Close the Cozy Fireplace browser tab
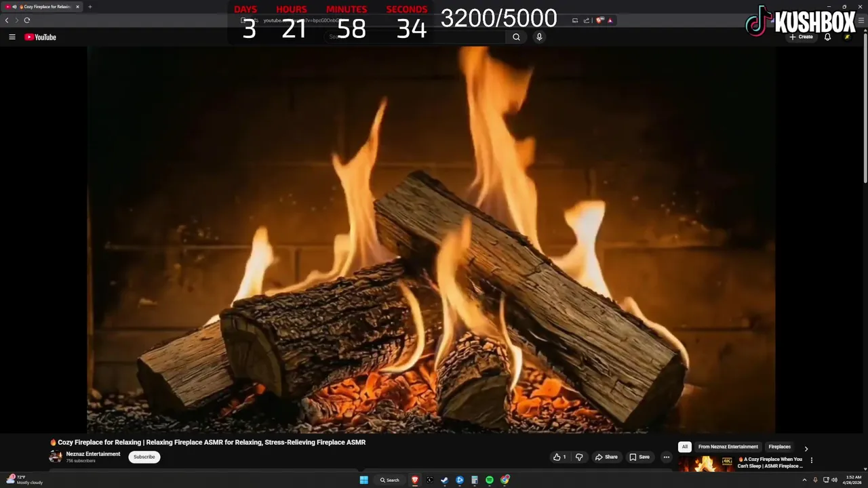This screenshot has height=488, width=868. [x=77, y=7]
